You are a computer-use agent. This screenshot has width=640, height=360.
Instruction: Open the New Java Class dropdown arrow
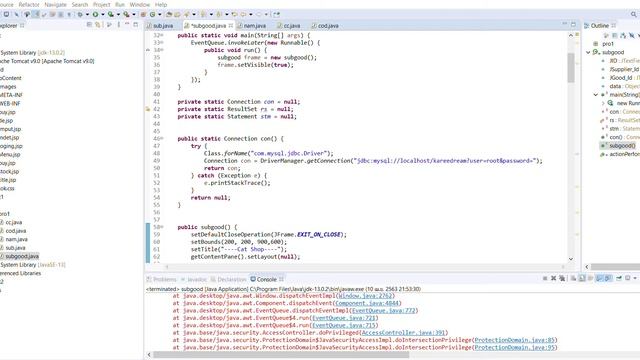[x=160, y=14]
